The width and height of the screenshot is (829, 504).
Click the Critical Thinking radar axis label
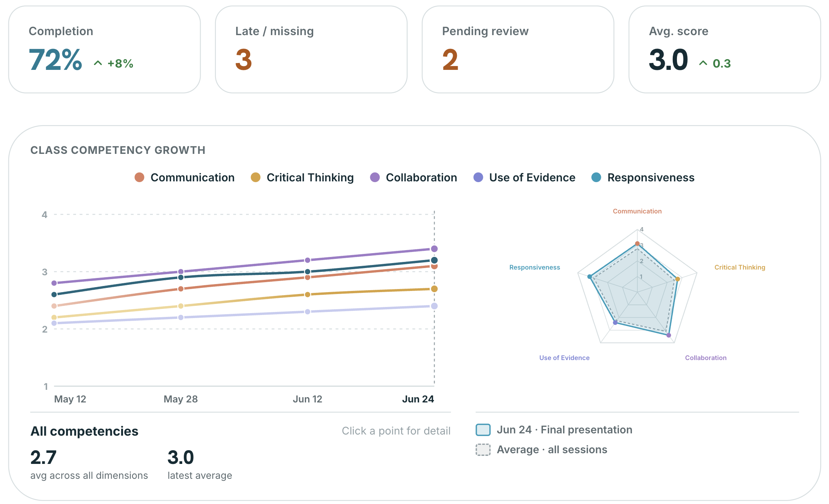click(x=740, y=267)
